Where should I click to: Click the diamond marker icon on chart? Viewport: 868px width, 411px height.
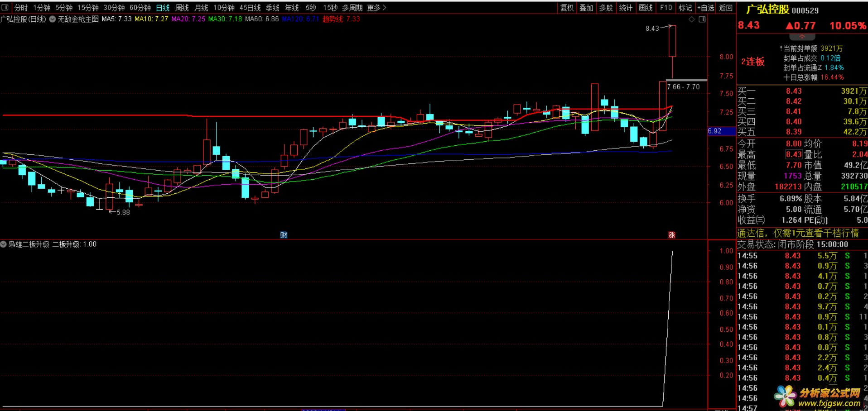pyautogui.click(x=692, y=19)
